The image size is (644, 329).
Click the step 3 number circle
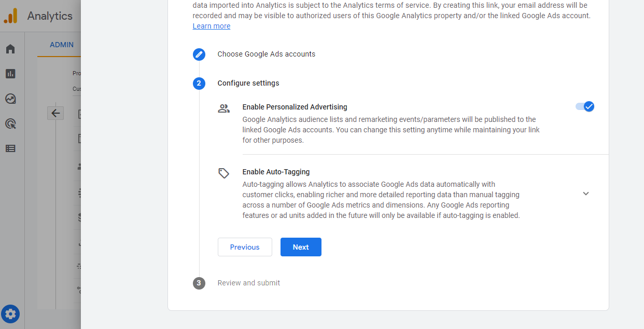199,283
